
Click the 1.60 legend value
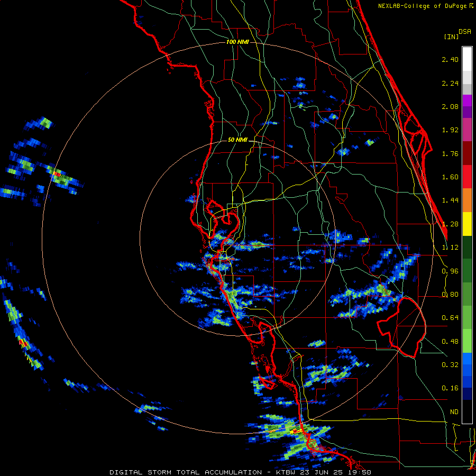point(450,177)
